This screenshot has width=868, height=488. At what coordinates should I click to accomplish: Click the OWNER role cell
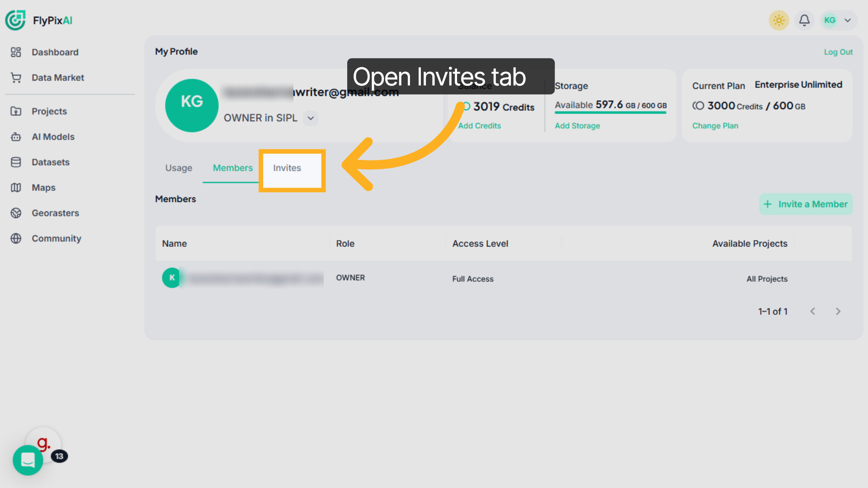[350, 278]
